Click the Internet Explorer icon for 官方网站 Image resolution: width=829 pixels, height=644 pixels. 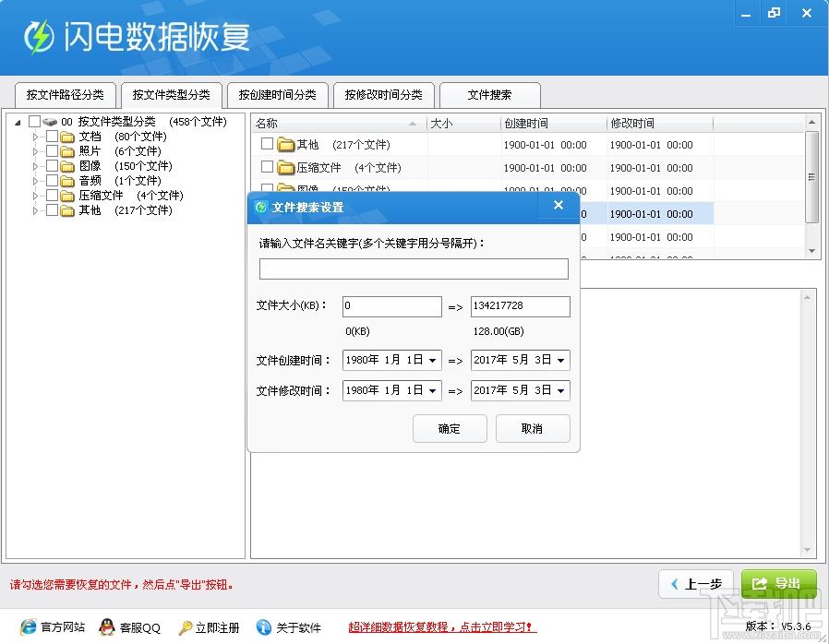coord(29,627)
